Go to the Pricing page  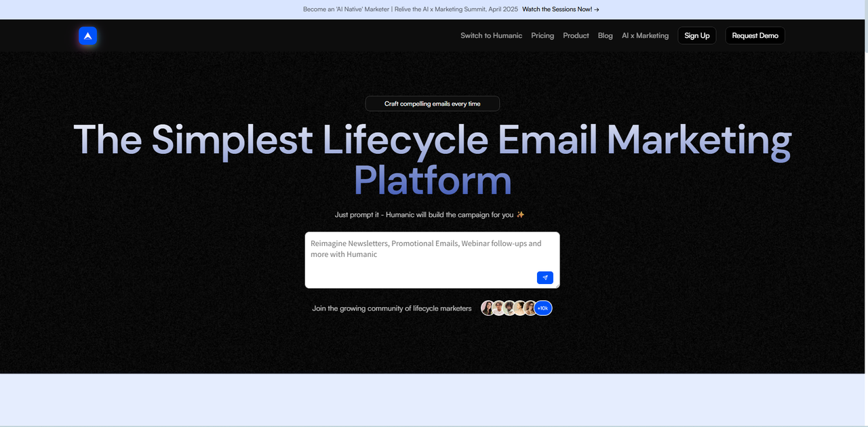click(x=542, y=36)
